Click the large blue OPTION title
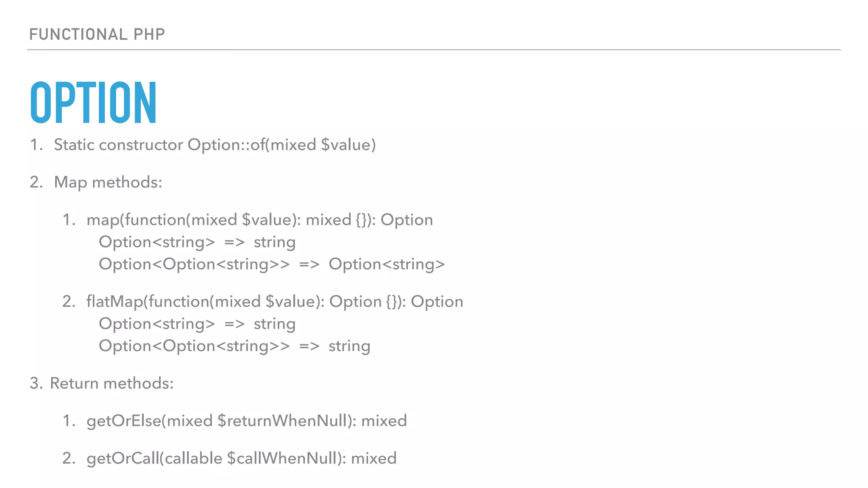 pyautogui.click(x=94, y=103)
